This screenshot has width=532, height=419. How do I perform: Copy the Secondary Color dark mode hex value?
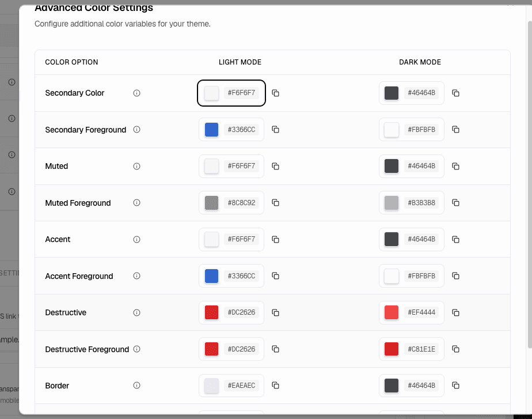click(x=455, y=93)
